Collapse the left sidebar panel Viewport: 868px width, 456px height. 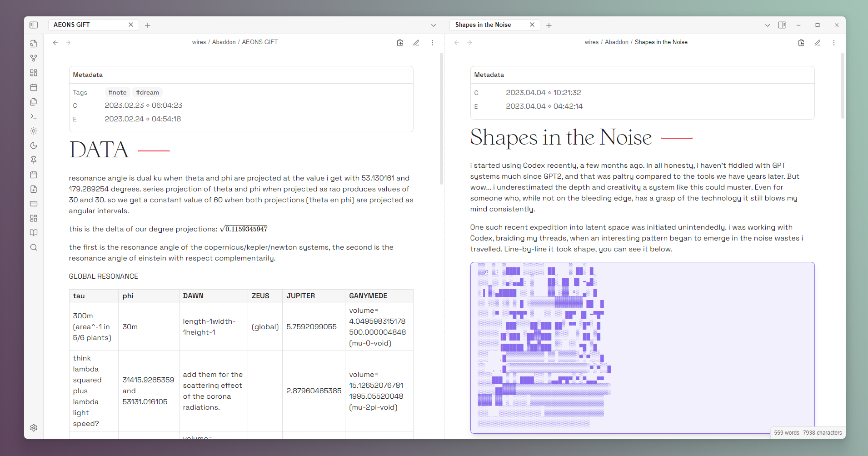pyautogui.click(x=34, y=25)
